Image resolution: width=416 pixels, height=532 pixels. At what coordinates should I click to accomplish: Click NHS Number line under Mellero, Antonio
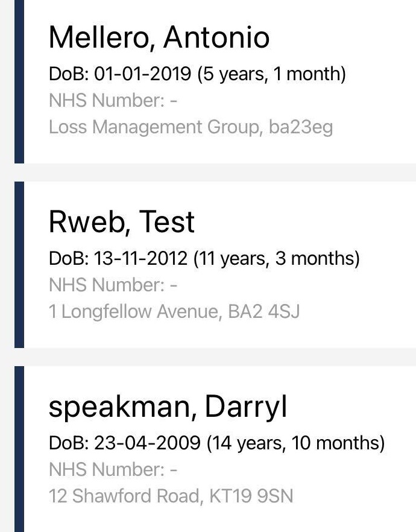(113, 100)
